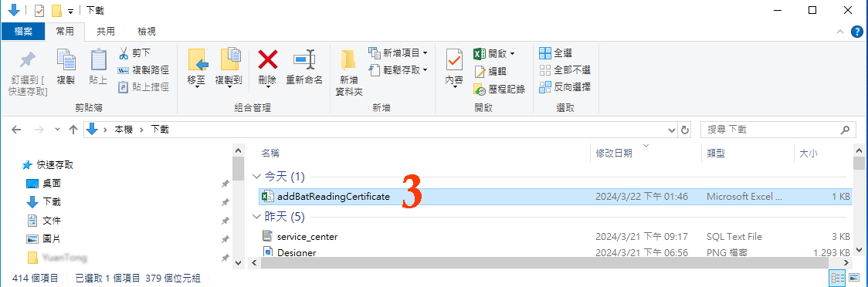
Task: Switch to the Share (共用) tab
Action: (106, 32)
